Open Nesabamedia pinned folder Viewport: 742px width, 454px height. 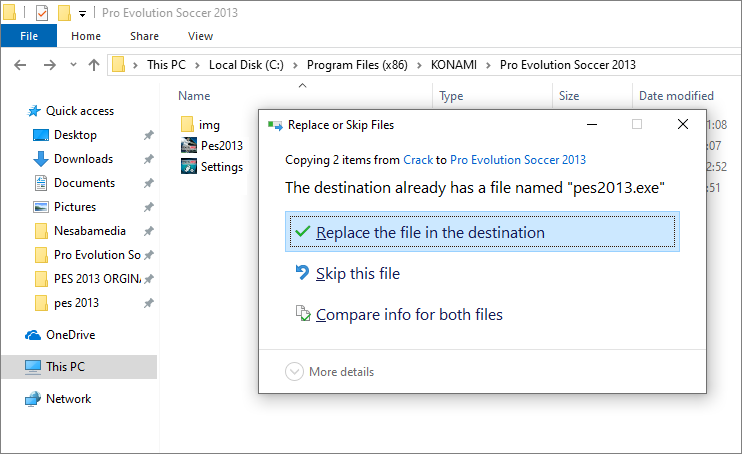click(89, 231)
